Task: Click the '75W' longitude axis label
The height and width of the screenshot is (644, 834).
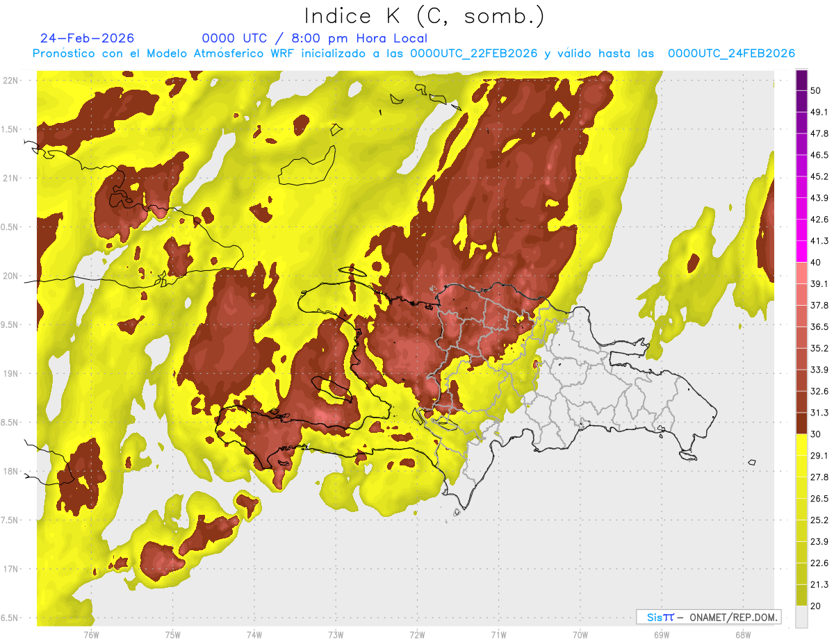Action: [173, 635]
